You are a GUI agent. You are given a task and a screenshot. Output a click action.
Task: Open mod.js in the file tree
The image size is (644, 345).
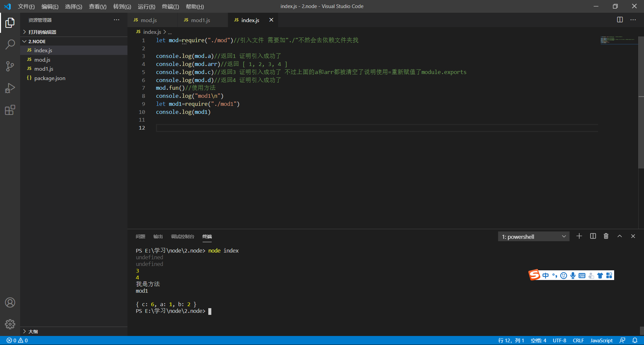[x=74, y=60]
